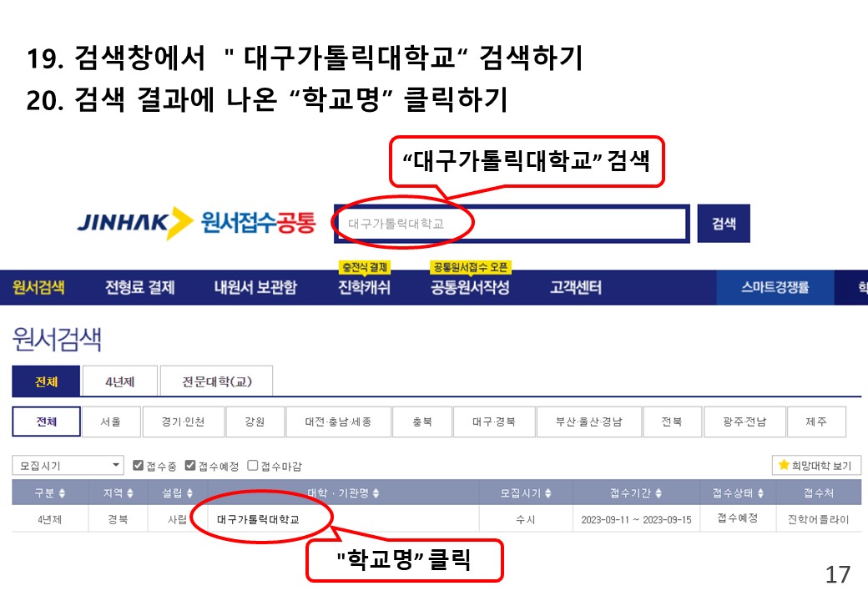This screenshot has height=601, width=868.
Task: Sort by the 지역 column
Action: (118, 492)
